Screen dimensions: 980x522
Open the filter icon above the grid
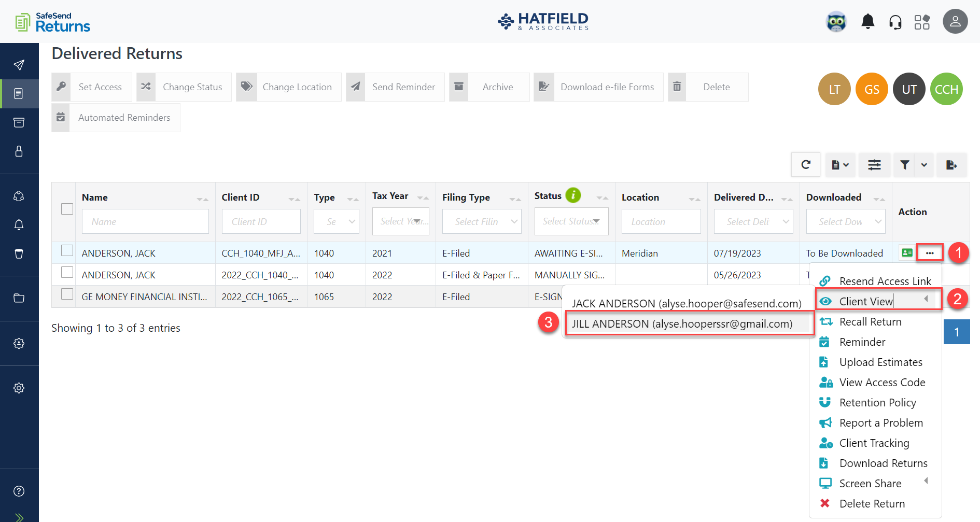point(904,164)
